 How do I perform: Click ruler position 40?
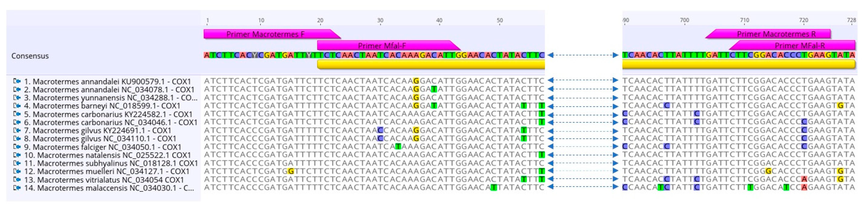(x=439, y=20)
